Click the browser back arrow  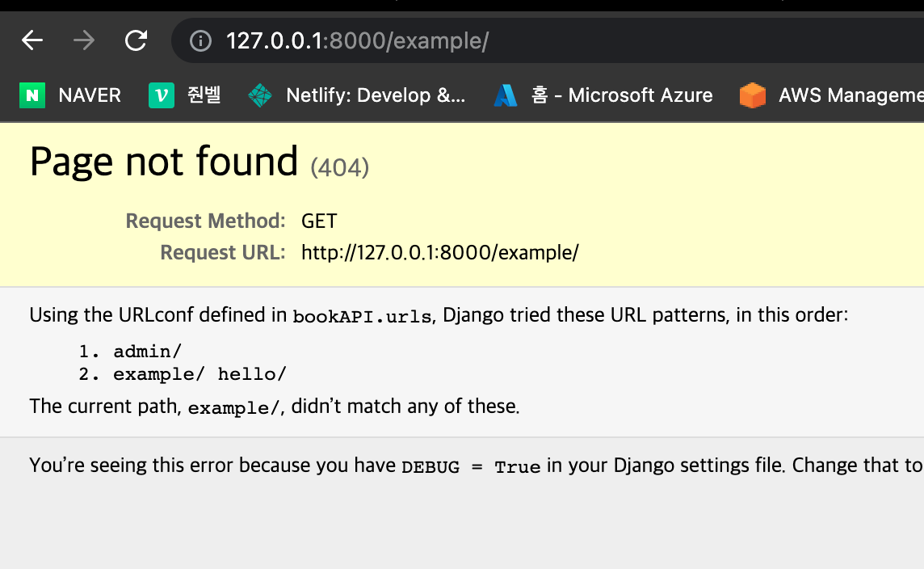(32, 40)
